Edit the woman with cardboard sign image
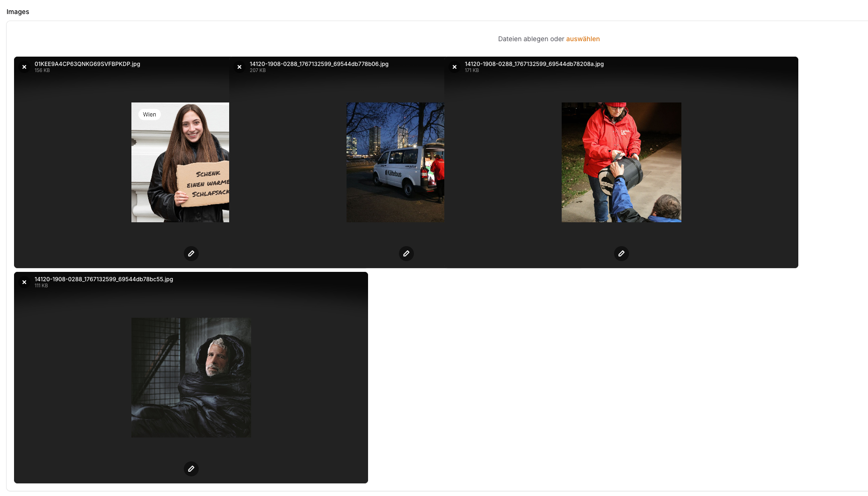868x496 pixels. [191, 254]
